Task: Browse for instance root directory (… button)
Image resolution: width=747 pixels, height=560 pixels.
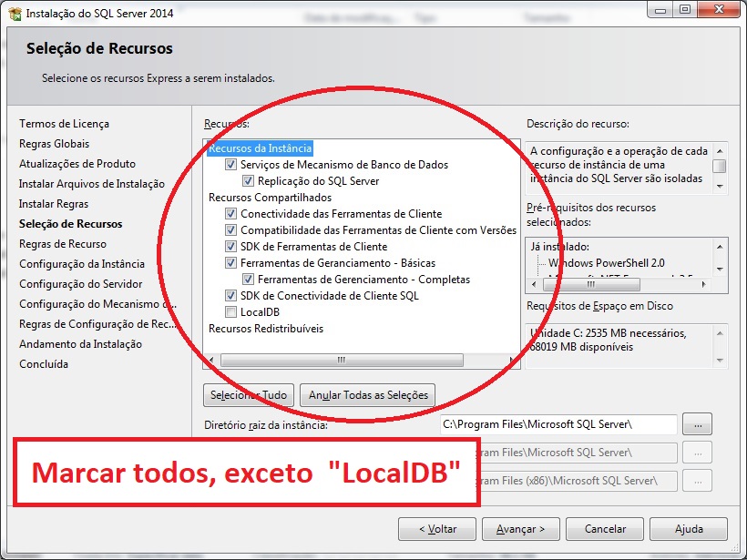Action: [x=698, y=424]
